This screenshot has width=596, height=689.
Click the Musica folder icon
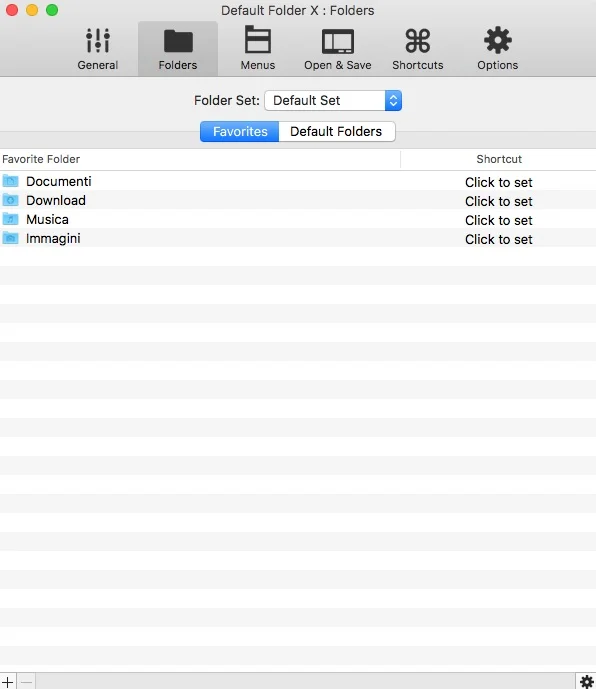coord(11,219)
